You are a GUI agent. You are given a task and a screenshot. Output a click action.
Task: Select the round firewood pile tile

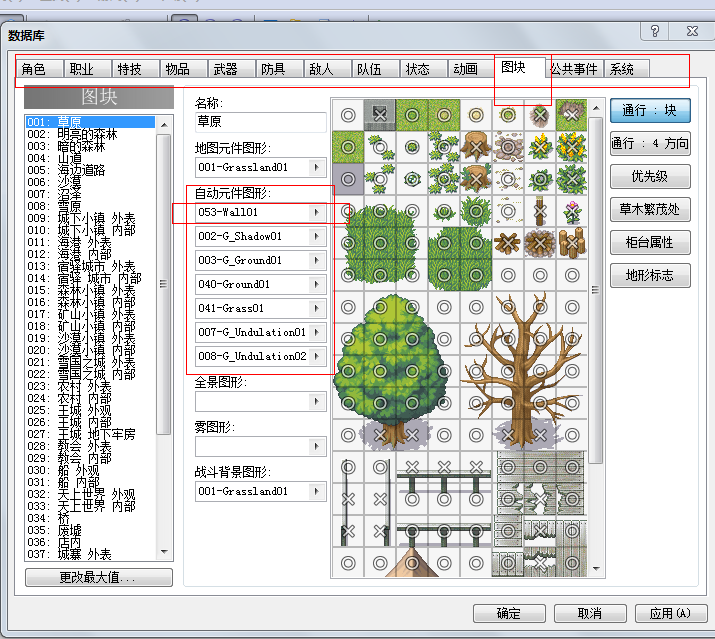coord(539,243)
